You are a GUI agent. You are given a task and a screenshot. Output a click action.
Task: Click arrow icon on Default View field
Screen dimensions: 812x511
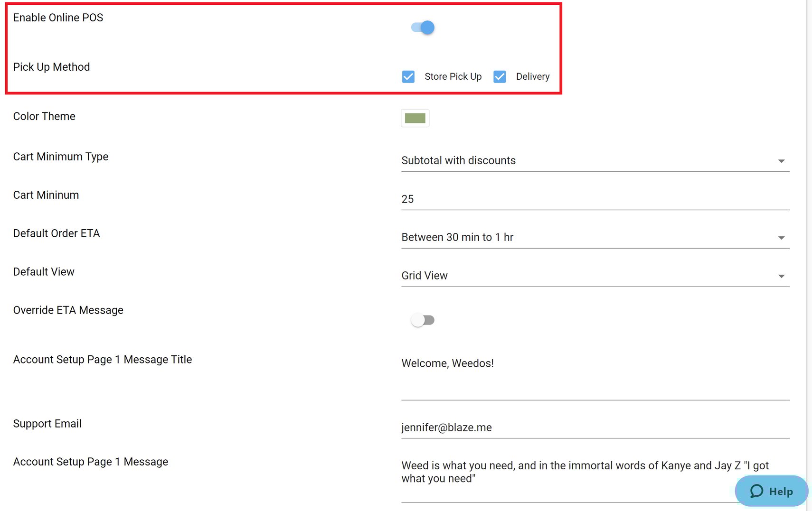tap(781, 276)
